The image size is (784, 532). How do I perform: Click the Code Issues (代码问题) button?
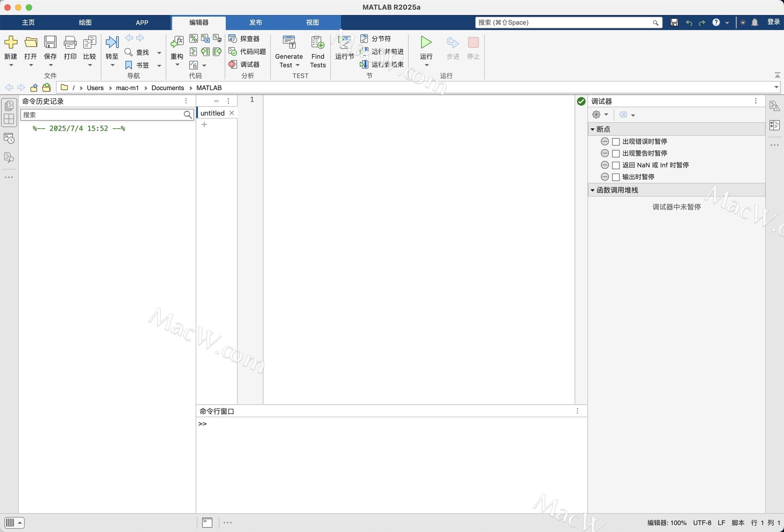pos(247,52)
